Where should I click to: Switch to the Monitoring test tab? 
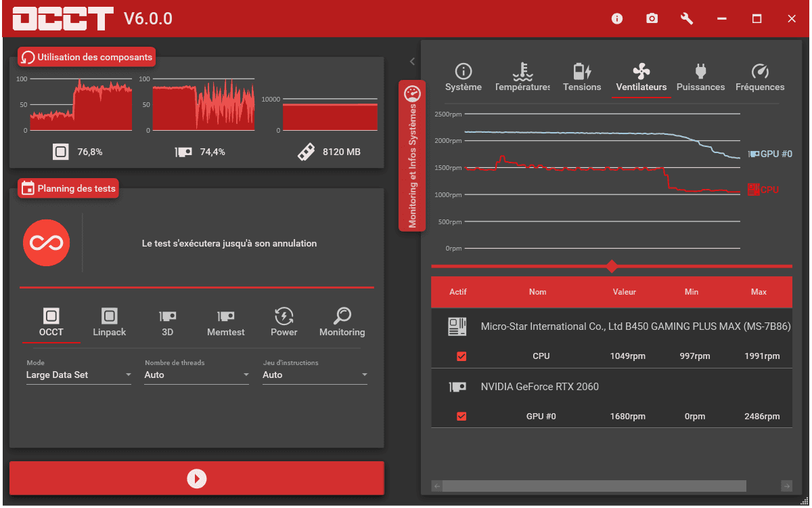342,322
